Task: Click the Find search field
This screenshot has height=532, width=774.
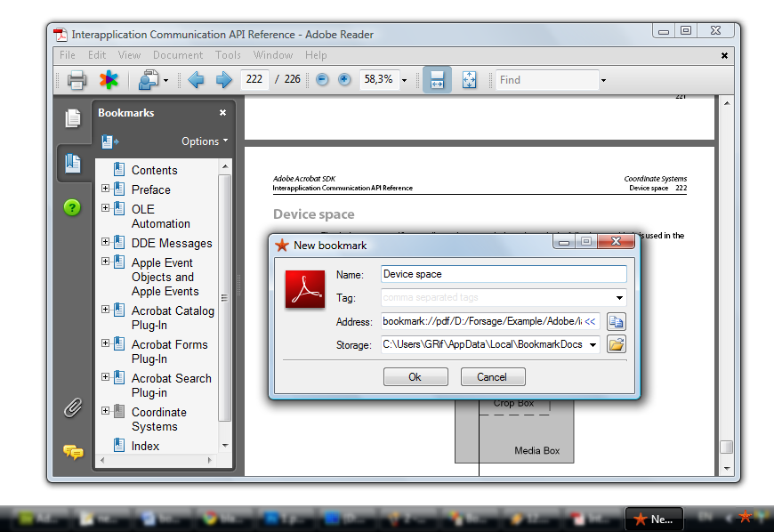Action: coord(547,80)
